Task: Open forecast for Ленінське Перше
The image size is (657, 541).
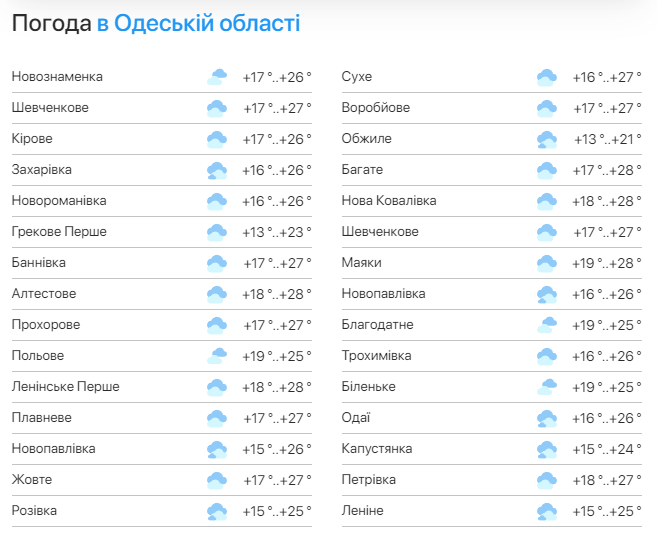Action: 66,387
